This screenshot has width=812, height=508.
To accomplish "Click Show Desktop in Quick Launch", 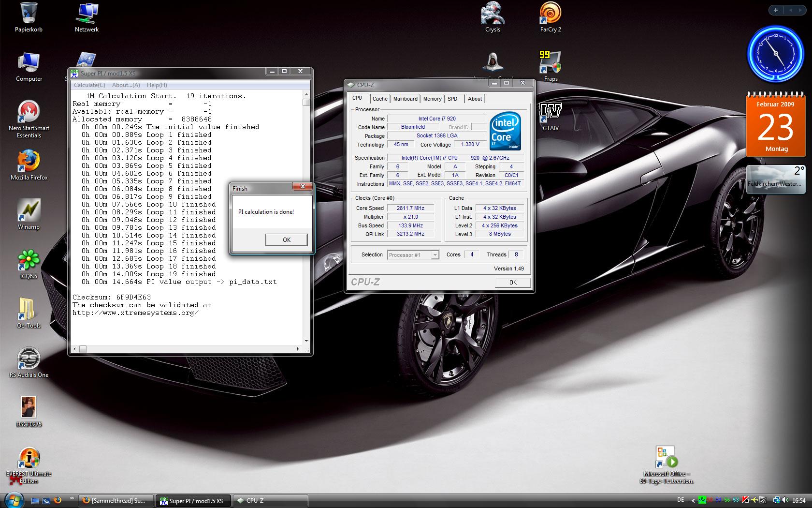I will [35, 500].
